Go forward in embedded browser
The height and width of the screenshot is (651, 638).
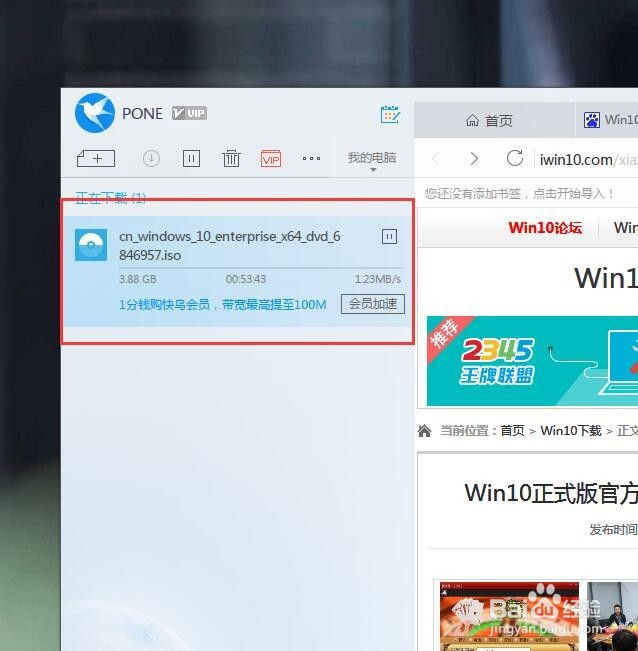coord(474,158)
